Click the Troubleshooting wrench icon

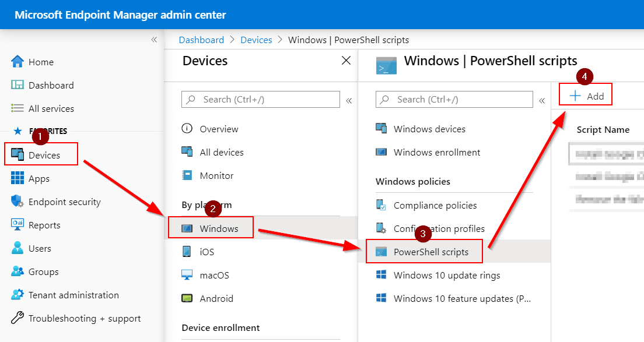point(17,318)
